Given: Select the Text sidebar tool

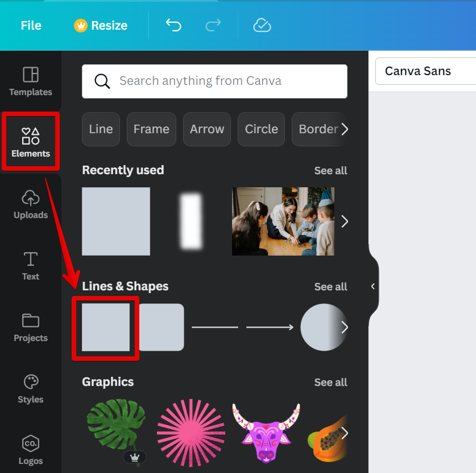Looking at the screenshot, I should [31, 266].
